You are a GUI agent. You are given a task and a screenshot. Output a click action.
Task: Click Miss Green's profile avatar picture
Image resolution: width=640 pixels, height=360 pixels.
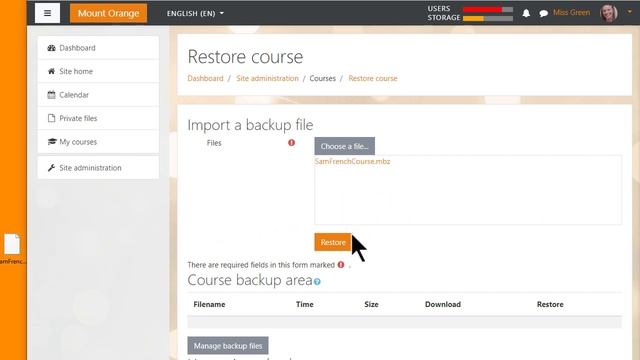click(608, 13)
